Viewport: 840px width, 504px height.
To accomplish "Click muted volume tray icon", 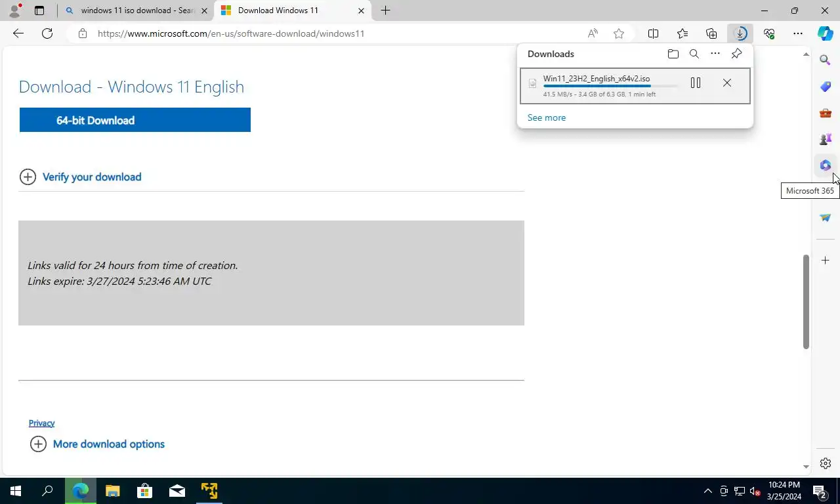I will point(755,491).
